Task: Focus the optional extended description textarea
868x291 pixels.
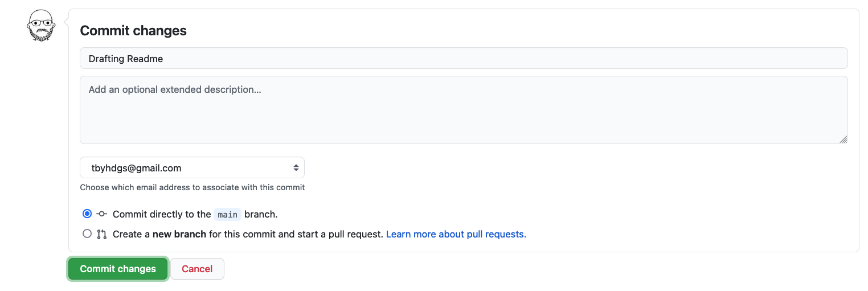Action: (x=464, y=110)
